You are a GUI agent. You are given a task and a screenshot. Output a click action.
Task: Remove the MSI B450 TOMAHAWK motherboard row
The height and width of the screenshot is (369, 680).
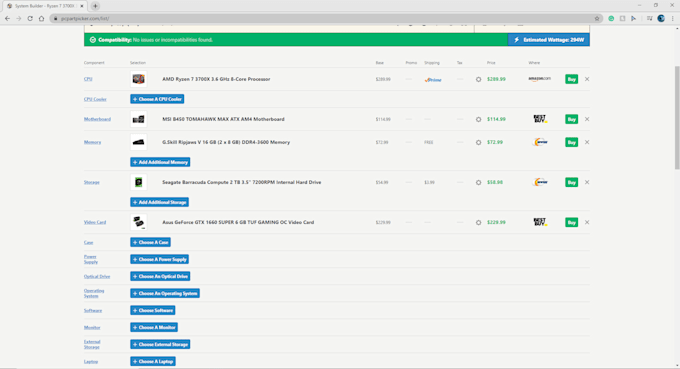[587, 119]
